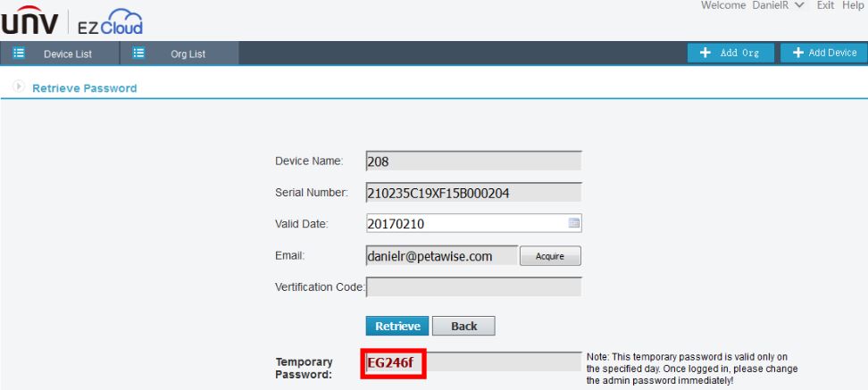Open the calendar picker in Valid Date

[574, 223]
